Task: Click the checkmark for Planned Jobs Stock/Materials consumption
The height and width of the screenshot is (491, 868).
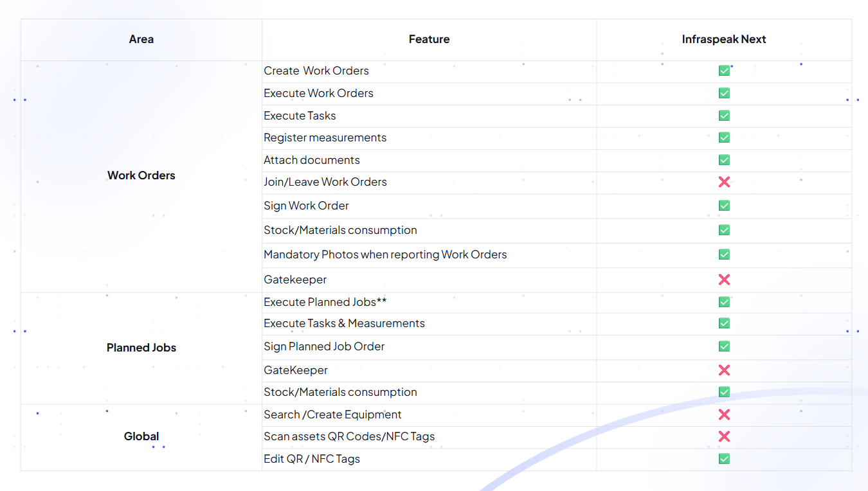Action: (x=724, y=392)
